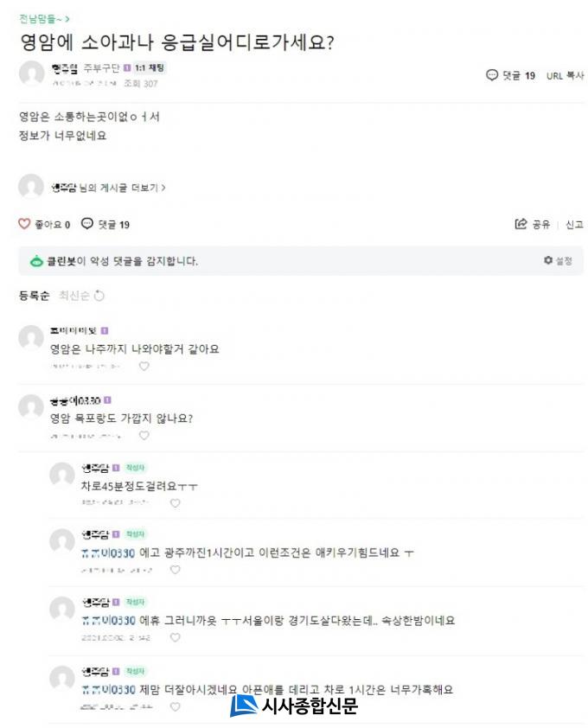Click the 클린봇 green robot icon
The width and height of the screenshot is (588, 728).
[36, 261]
